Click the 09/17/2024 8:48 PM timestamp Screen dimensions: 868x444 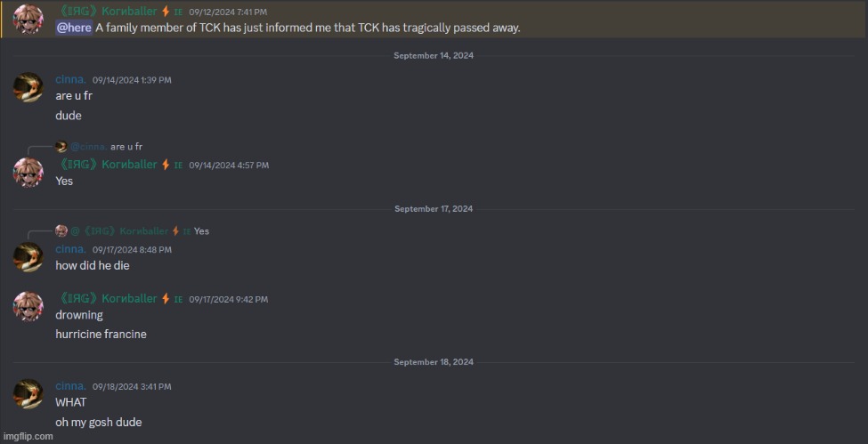pos(132,250)
